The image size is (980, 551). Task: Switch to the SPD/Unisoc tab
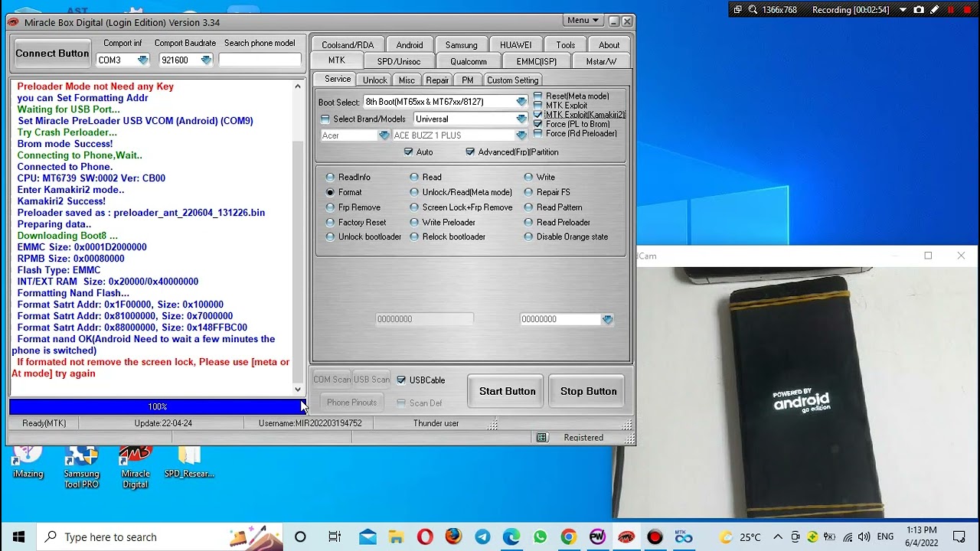(398, 61)
